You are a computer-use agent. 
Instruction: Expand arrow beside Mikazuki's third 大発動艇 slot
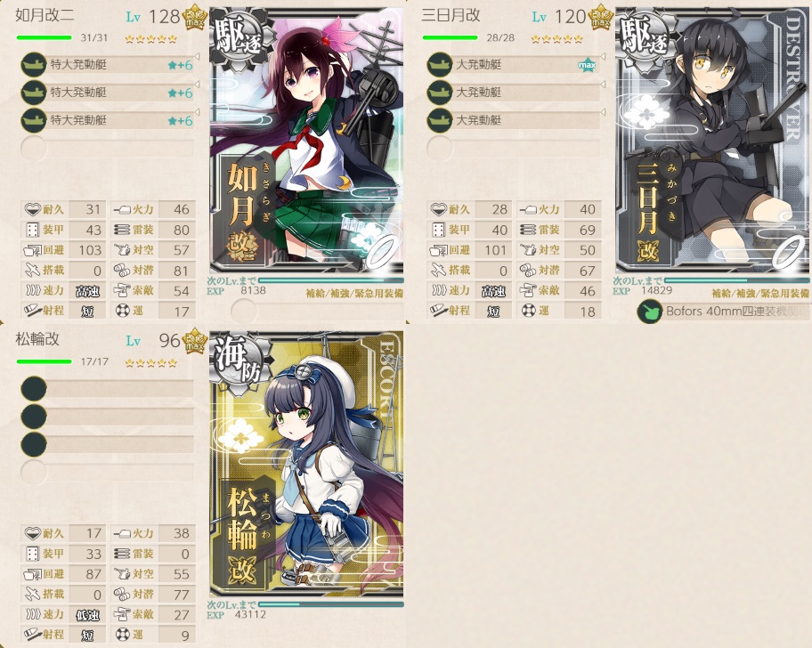(x=603, y=111)
